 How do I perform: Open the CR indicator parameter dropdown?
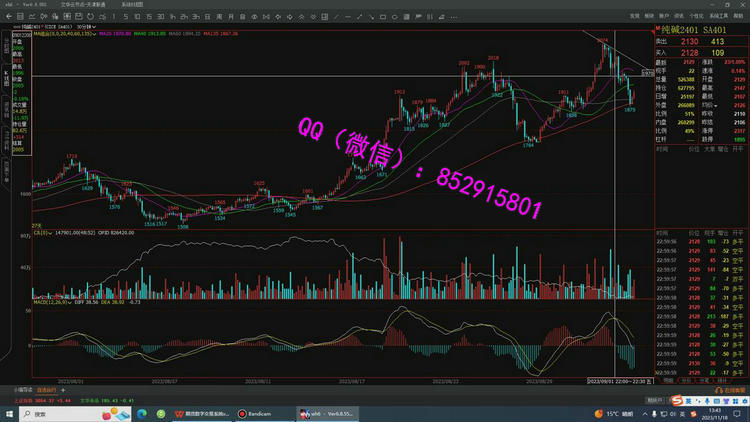(x=51, y=234)
